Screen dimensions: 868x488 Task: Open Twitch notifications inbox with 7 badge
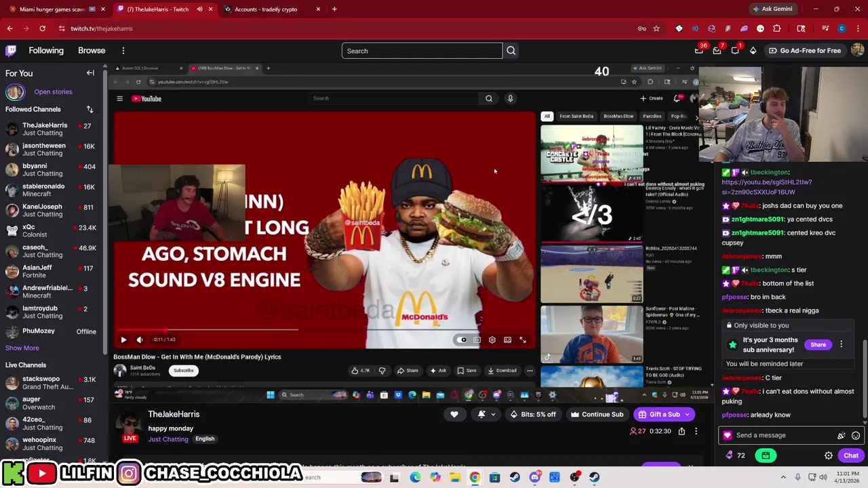(718, 50)
